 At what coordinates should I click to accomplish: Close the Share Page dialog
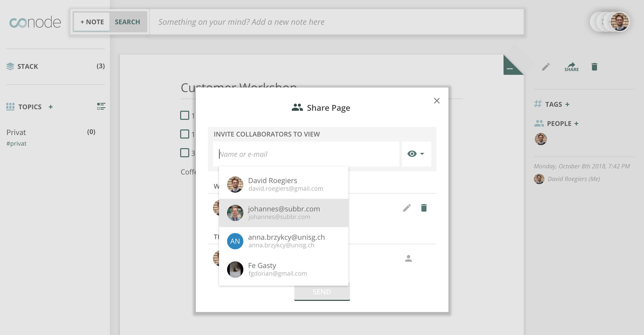437,101
